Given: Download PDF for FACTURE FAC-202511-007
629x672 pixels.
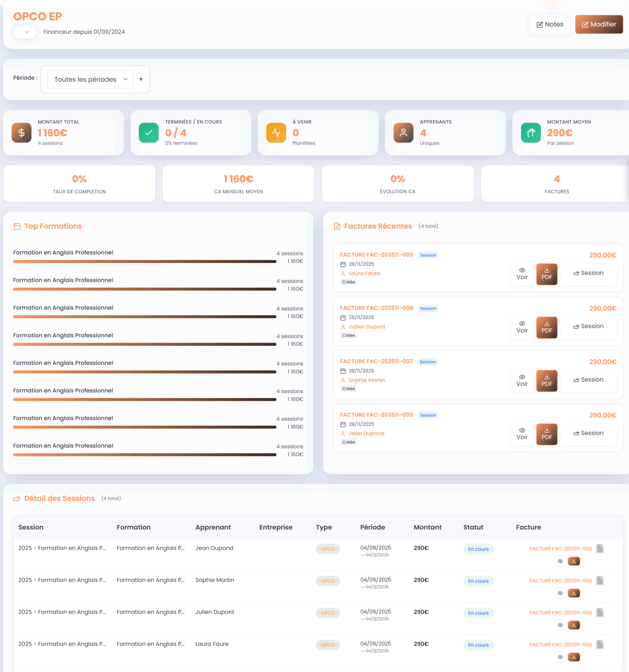Looking at the screenshot, I should pyautogui.click(x=547, y=381).
